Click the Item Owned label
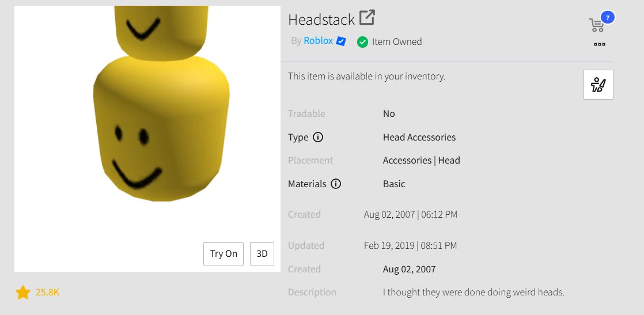This screenshot has width=644, height=315. (x=397, y=42)
